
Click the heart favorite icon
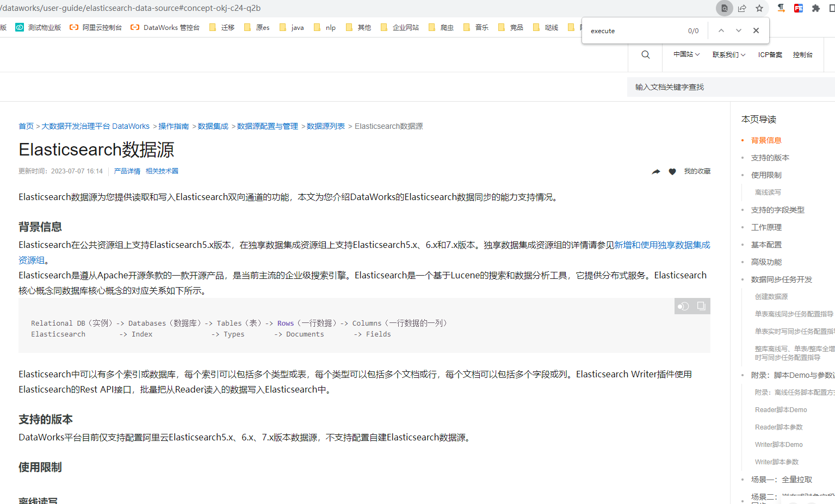(x=672, y=171)
